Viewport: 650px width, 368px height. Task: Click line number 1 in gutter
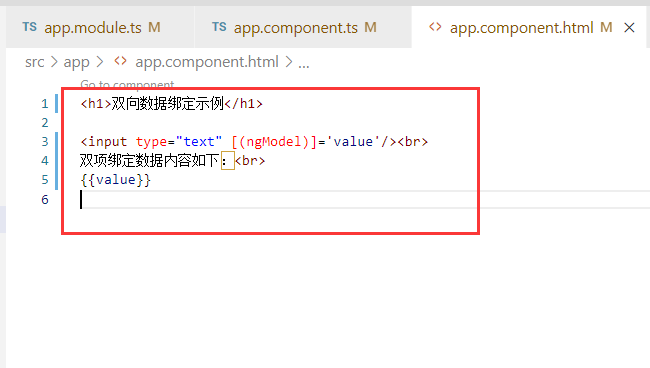coord(45,104)
